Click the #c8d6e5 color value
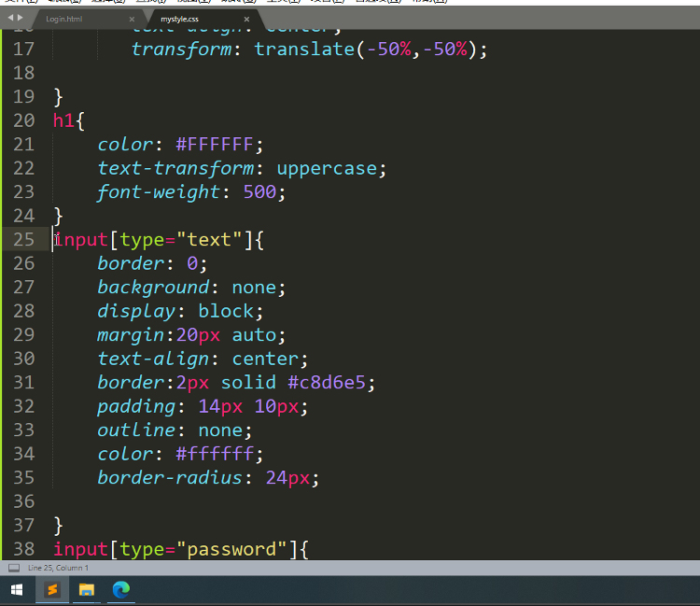Viewport: 700px width, 606px height. point(330,383)
